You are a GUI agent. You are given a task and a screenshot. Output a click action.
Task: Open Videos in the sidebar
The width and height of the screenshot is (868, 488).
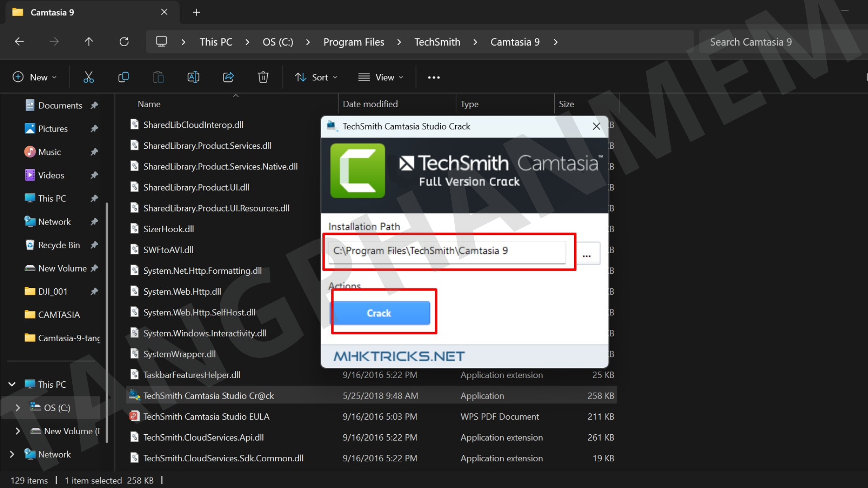[x=51, y=175]
